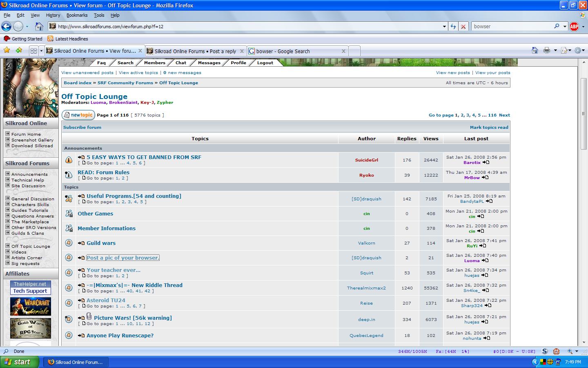Image resolution: width=588 pixels, height=368 pixels.
Task: Open the Bookmarks menu
Action: [77, 15]
